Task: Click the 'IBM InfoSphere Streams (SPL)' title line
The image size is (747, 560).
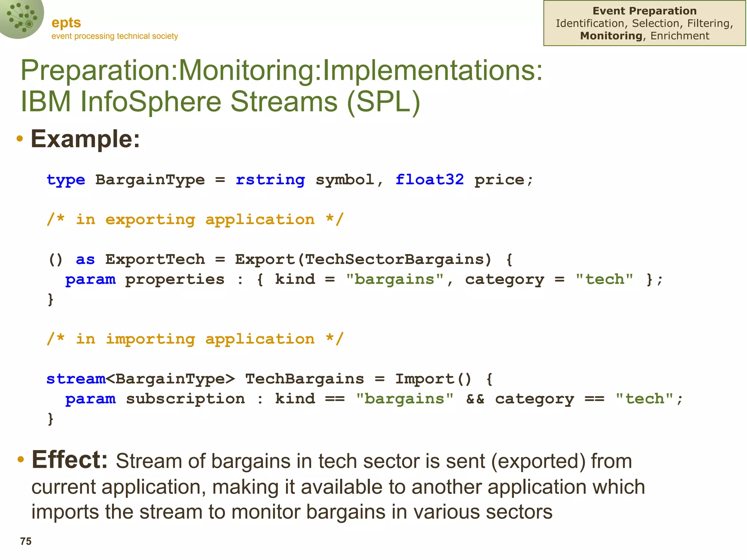Action: (x=220, y=102)
